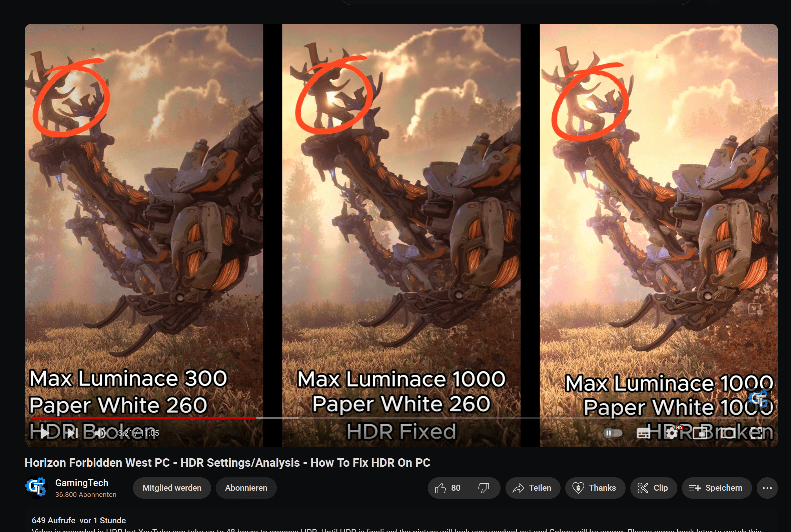
Task: Send a Thanks to the creator
Action: (595, 488)
